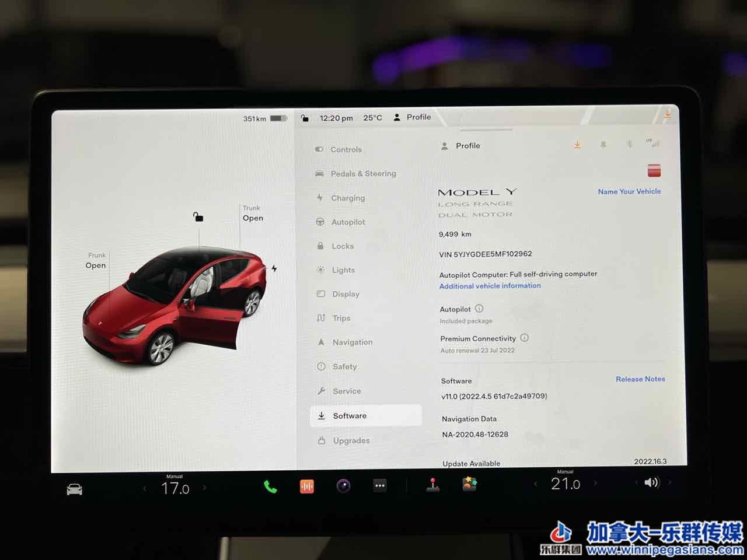
Task: Tap the 9,499 km odometer reading
Action: point(455,234)
